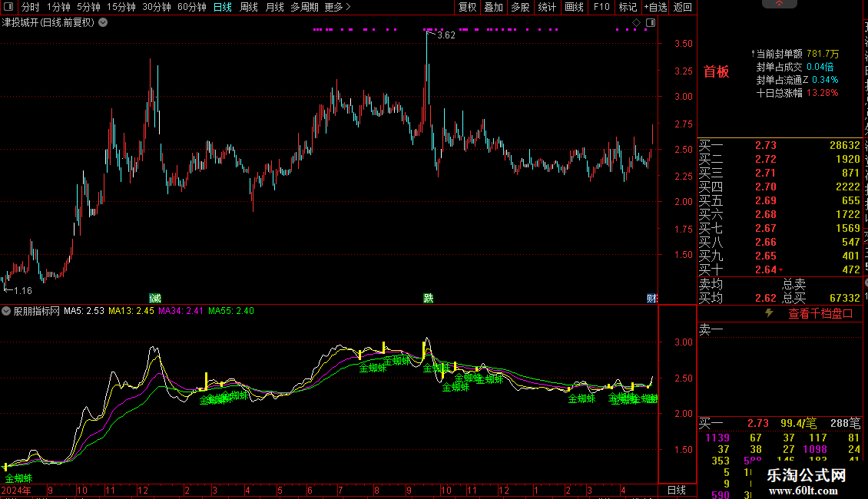Open the 复权 adjustment option
Image resolution: width=868 pixels, height=499 pixels.
point(467,7)
